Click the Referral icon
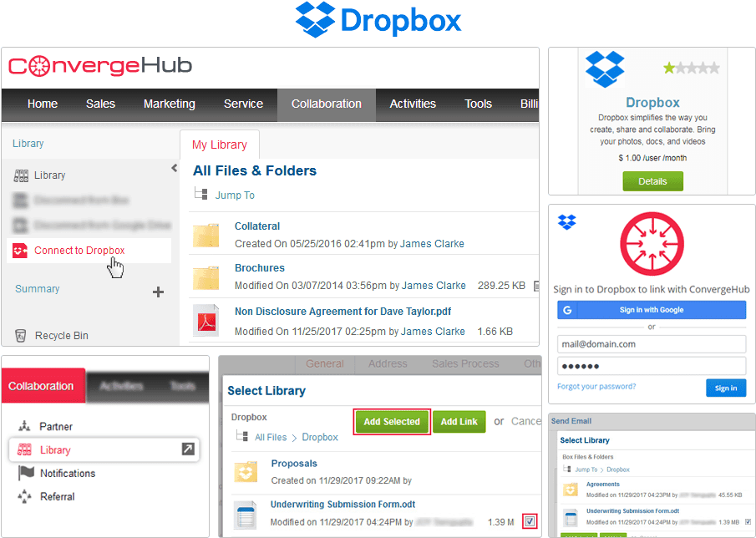The height and width of the screenshot is (538, 756). pos(24,496)
